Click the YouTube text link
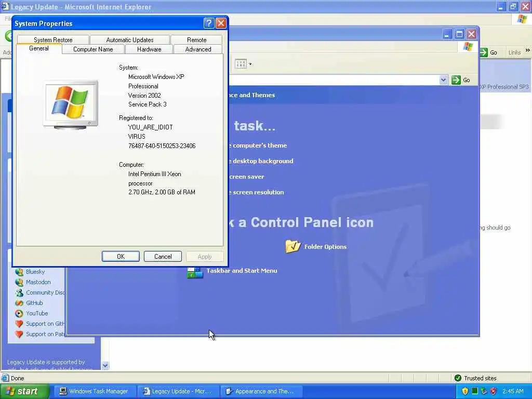This screenshot has width=532, height=399. click(37, 313)
